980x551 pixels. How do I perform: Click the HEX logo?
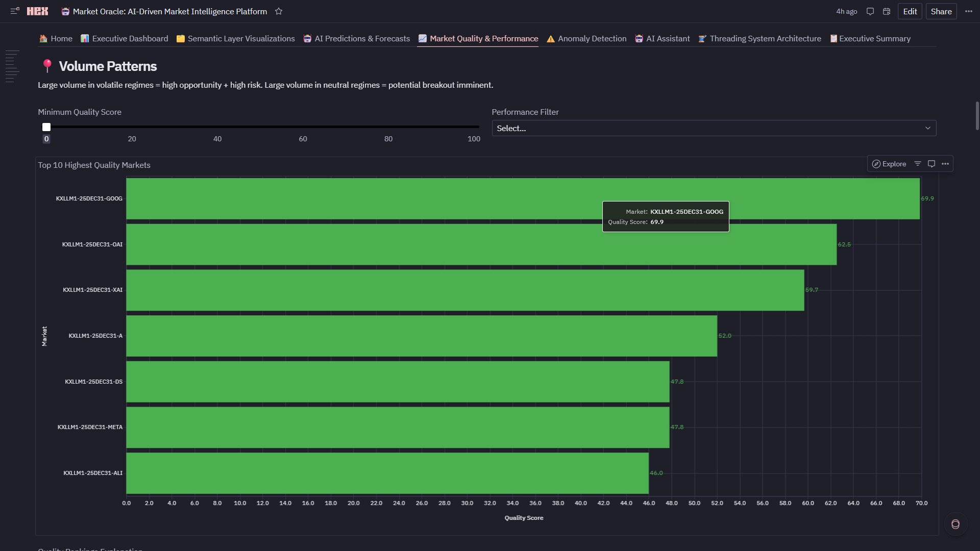click(37, 11)
